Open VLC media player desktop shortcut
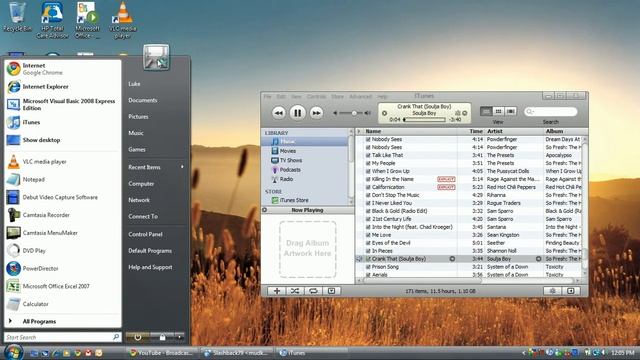640x360 pixels. [x=122, y=20]
